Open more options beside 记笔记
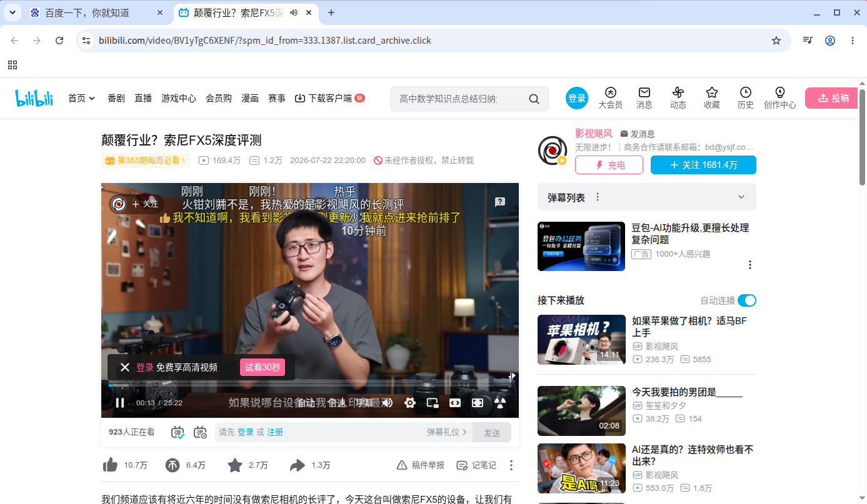Image resolution: width=867 pixels, height=504 pixels. click(511, 465)
